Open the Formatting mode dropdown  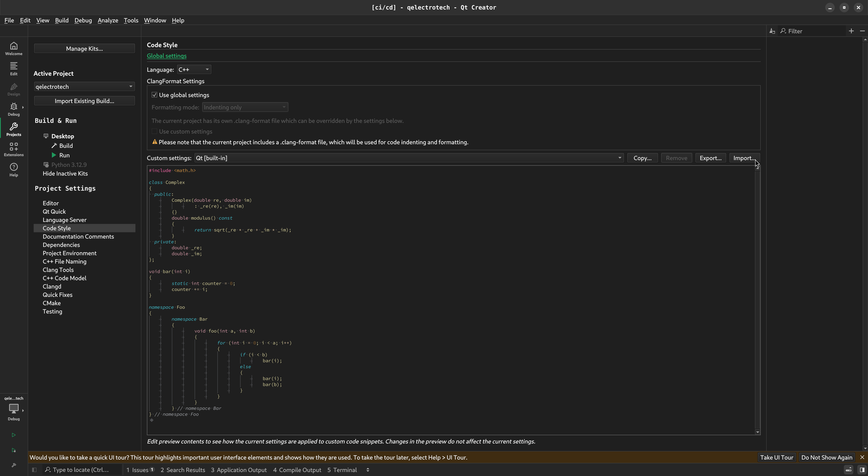click(x=245, y=107)
